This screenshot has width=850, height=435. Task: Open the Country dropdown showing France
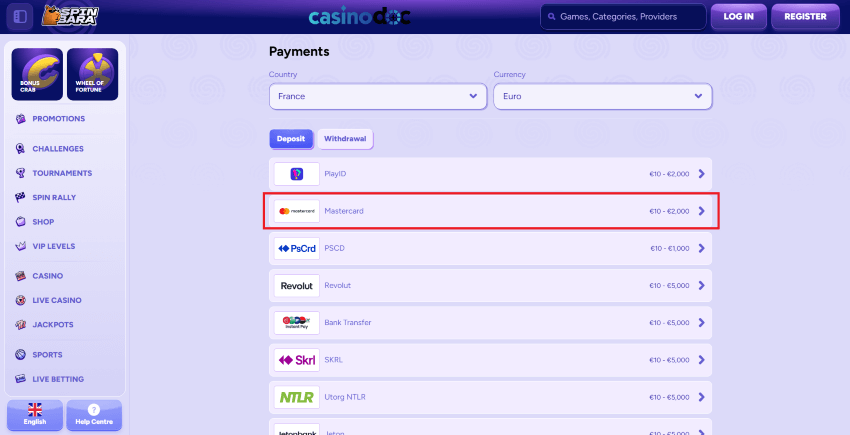(x=378, y=96)
